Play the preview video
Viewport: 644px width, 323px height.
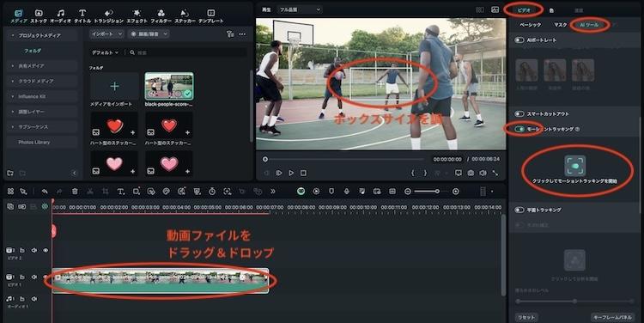[291, 173]
